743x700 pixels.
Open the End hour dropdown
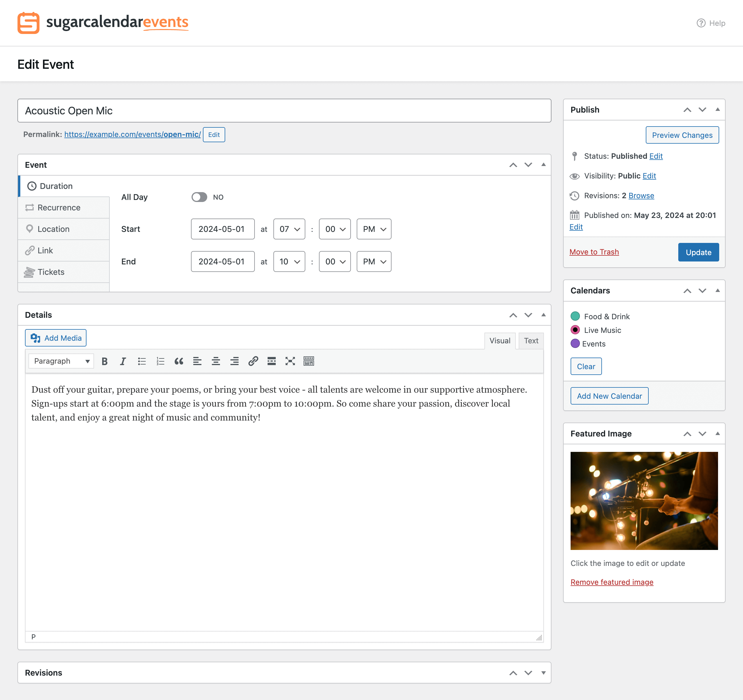click(289, 261)
